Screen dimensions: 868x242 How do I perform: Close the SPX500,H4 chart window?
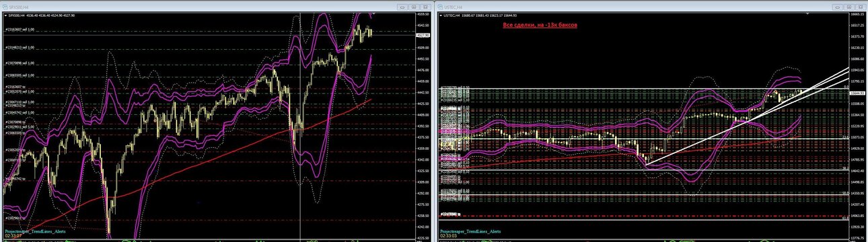click(426, 7)
